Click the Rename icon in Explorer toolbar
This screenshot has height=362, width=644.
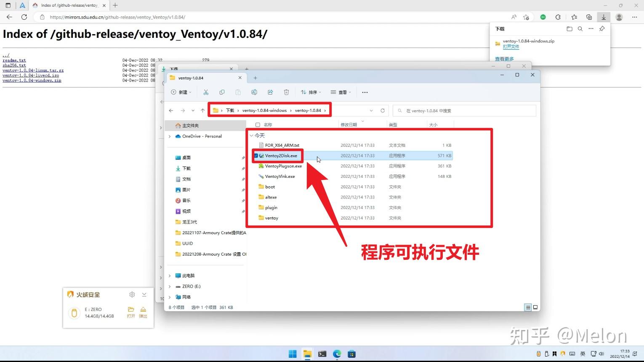tap(254, 92)
